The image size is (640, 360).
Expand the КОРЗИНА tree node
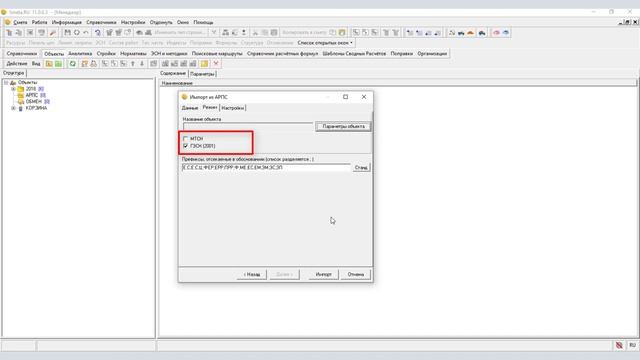[13, 108]
